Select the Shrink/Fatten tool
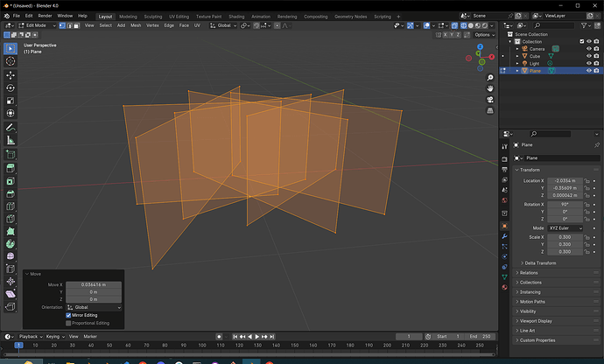Viewport: 604px width, 364px height. click(11, 281)
